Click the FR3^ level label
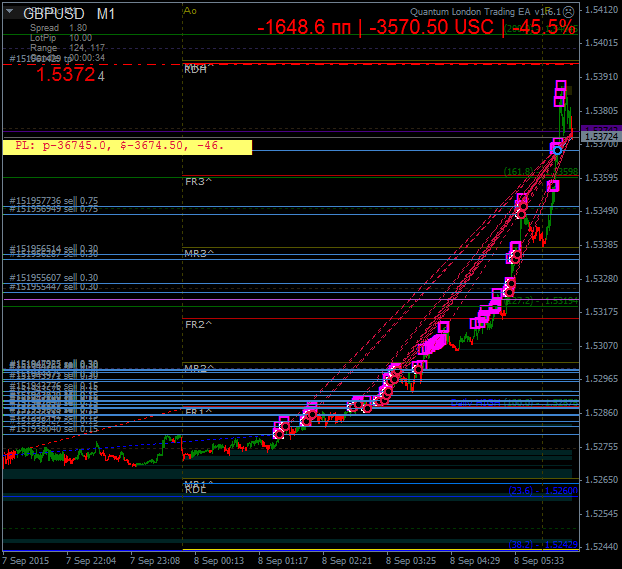This screenshot has height=569, width=622. [x=198, y=182]
